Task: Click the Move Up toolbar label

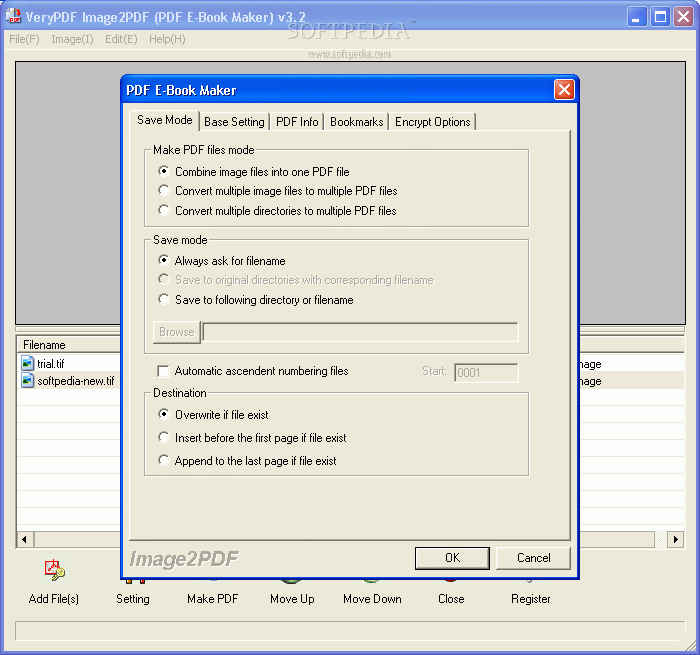Action: pos(292,599)
